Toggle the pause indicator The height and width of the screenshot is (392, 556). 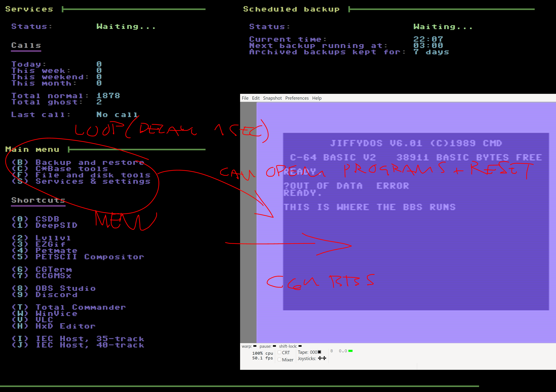[274, 346]
